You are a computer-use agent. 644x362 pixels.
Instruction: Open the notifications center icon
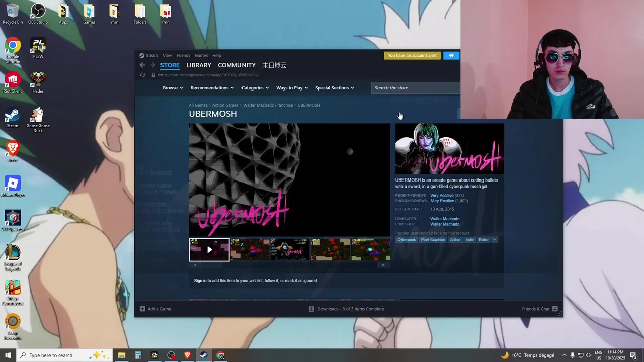coord(634,355)
